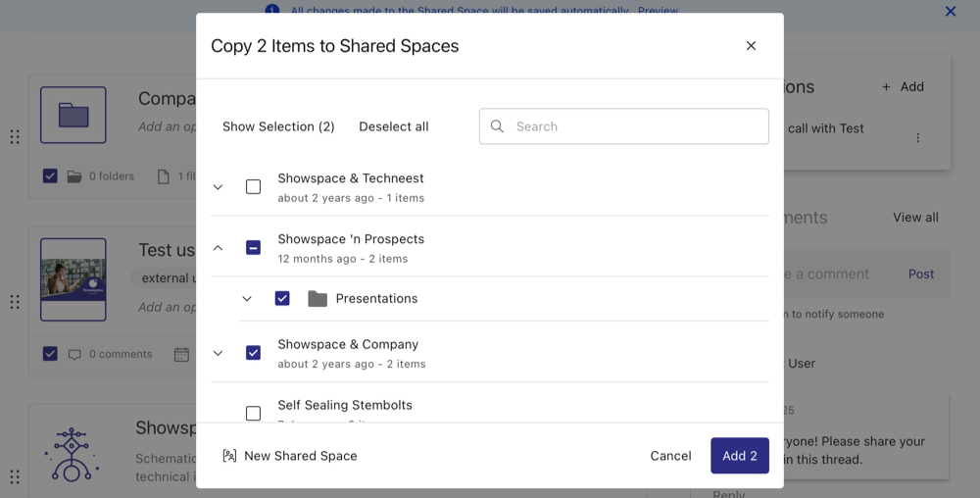The width and height of the screenshot is (980, 498).
Task: Toggle the checkbox beside 0 comments
Action: (50, 354)
